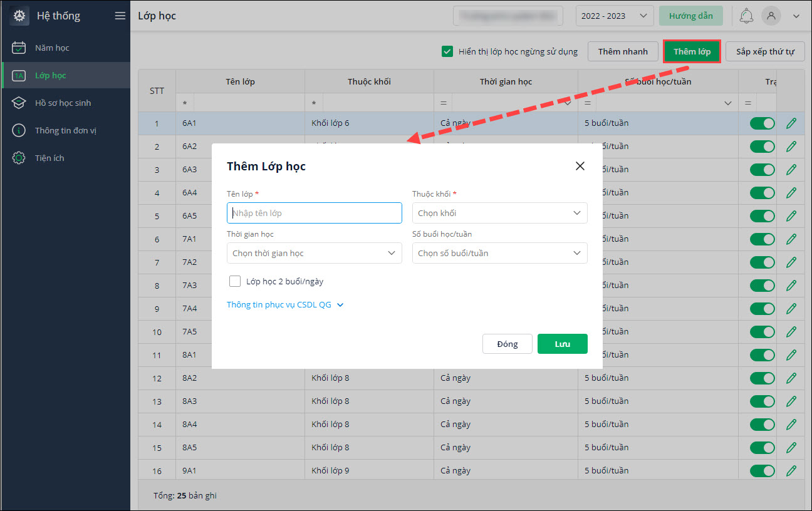812x511 pixels.
Task: Click the pencil edit icon for class 6A1
Action: 791,123
